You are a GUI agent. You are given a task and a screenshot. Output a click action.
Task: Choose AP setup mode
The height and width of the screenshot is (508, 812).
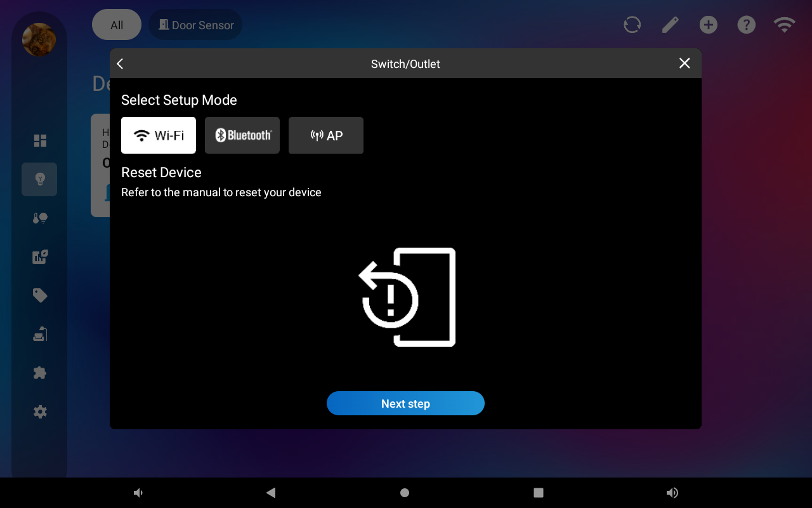(326, 135)
